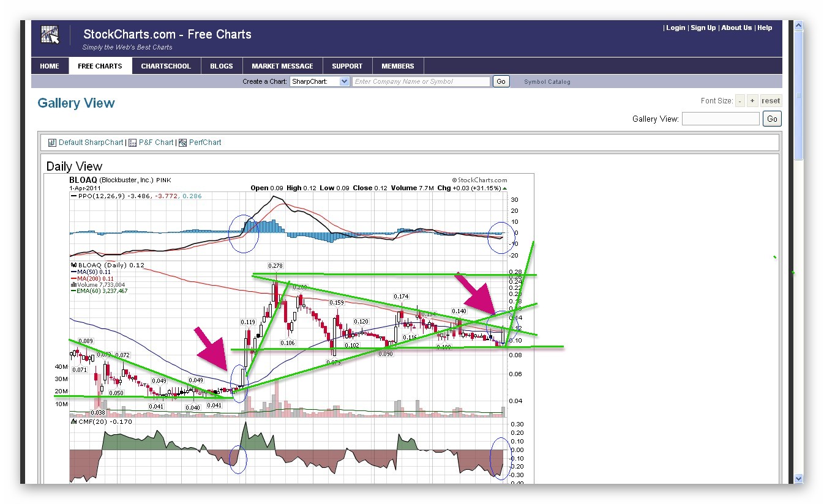Screen dimensions: 824x504
Task: Click the page vertical scrollbar thumb
Action: [x=798, y=95]
